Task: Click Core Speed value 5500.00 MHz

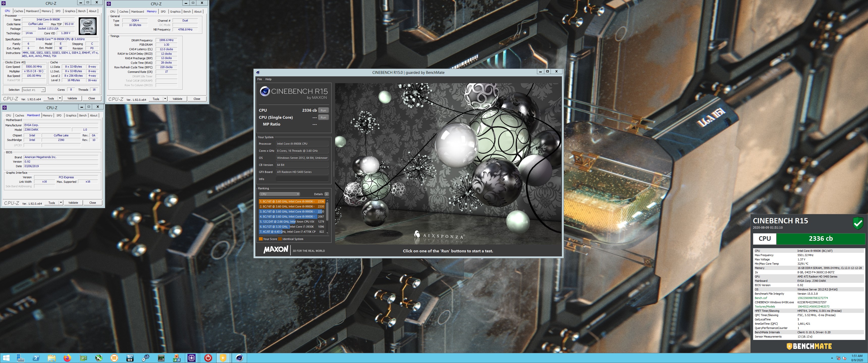Action: 34,67
